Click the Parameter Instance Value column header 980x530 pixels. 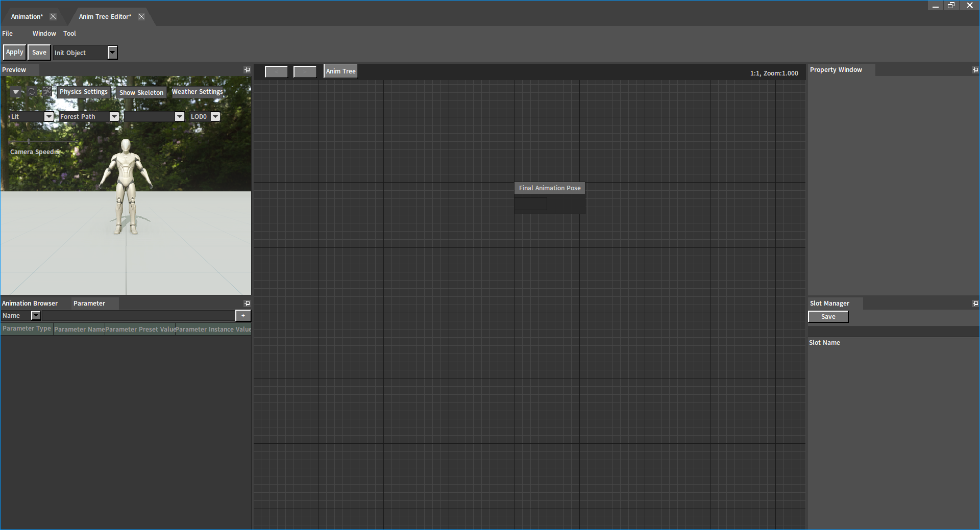click(x=213, y=330)
